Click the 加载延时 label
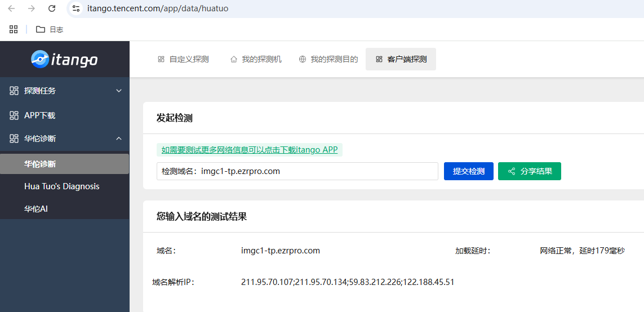This screenshot has height=312, width=644. click(473, 251)
